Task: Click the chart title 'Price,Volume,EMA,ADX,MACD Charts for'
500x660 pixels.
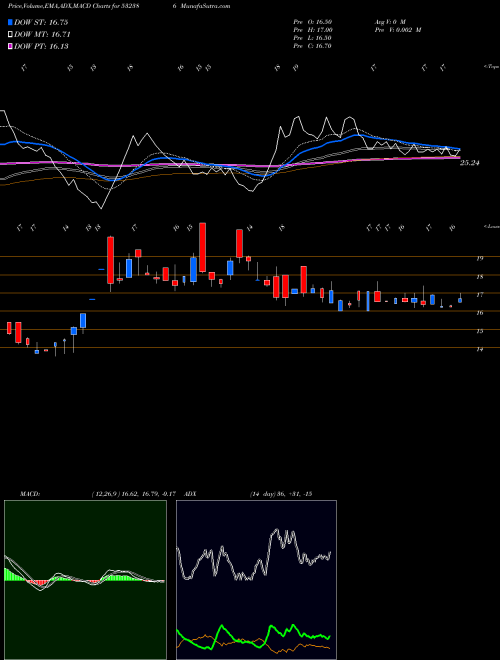Action: point(66,6)
